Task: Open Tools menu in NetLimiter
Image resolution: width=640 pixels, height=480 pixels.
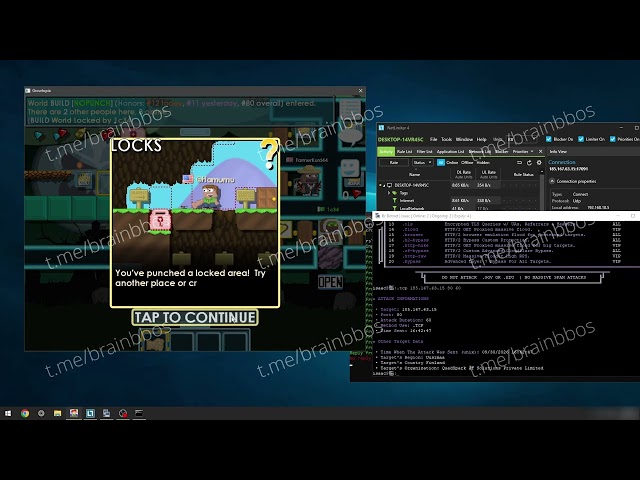Action: 447,139
